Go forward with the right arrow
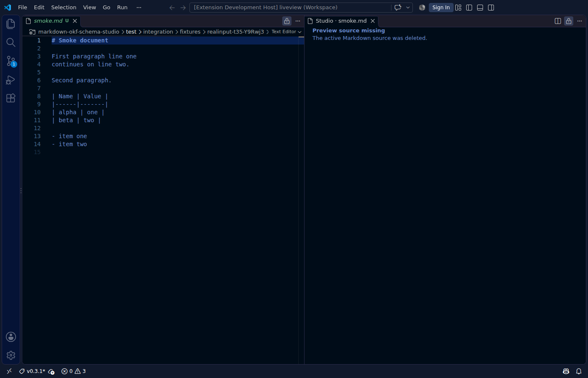 click(x=183, y=8)
